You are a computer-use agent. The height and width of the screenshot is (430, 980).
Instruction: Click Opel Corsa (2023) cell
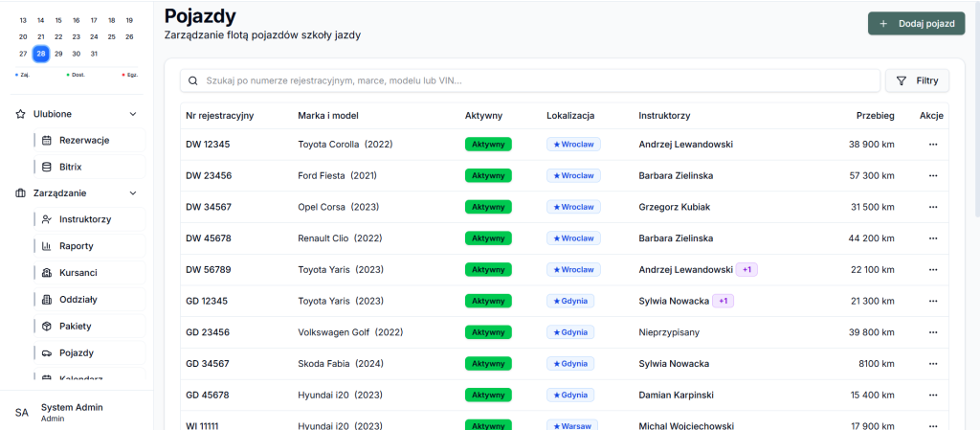[x=339, y=207]
